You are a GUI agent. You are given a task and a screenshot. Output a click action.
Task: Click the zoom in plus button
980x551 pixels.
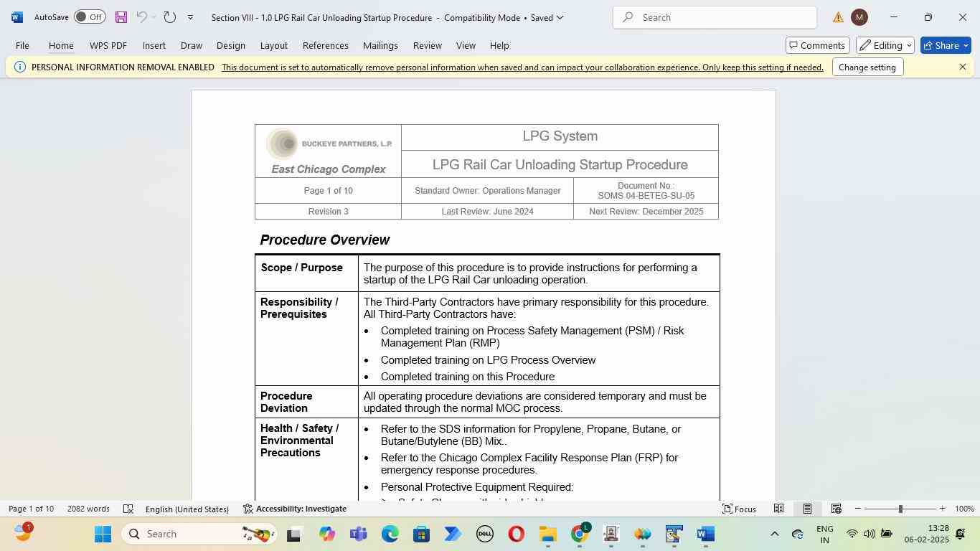942,509
